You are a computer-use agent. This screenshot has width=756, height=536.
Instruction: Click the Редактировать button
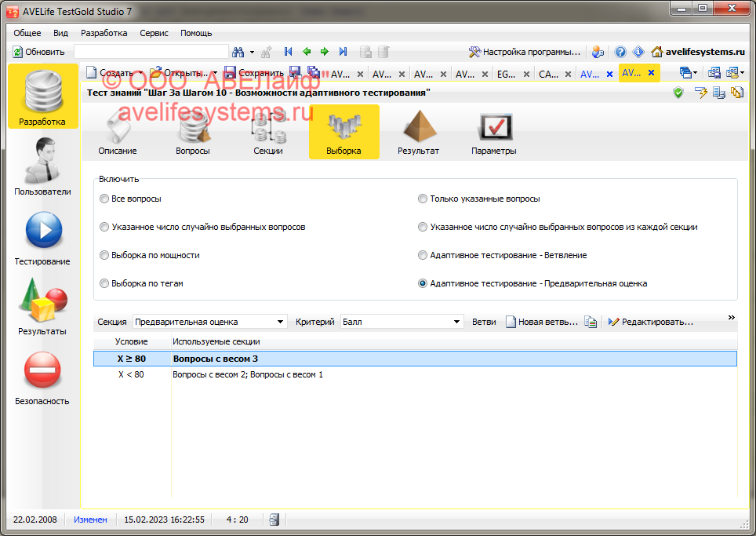[650, 323]
